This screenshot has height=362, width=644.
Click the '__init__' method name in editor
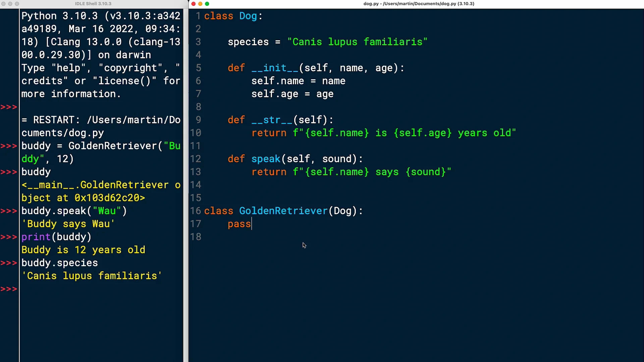pos(274,68)
